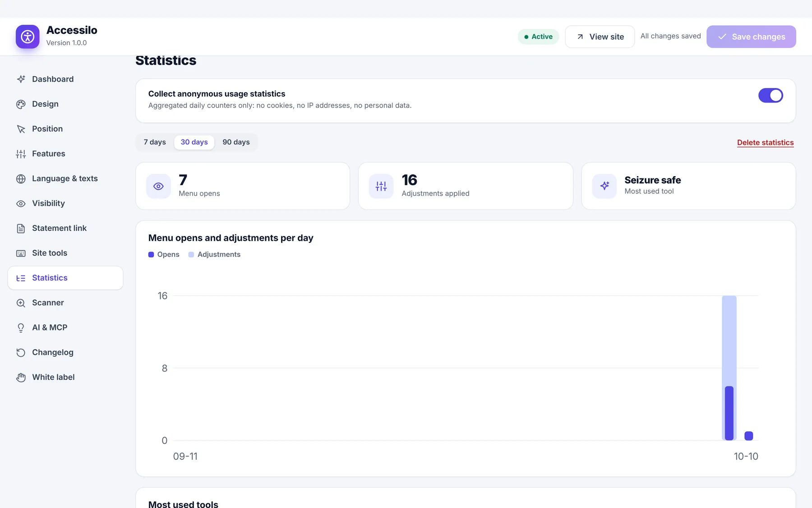Screen dimensions: 812x508
Task: Click the Delete statistics link
Action: [765, 142]
